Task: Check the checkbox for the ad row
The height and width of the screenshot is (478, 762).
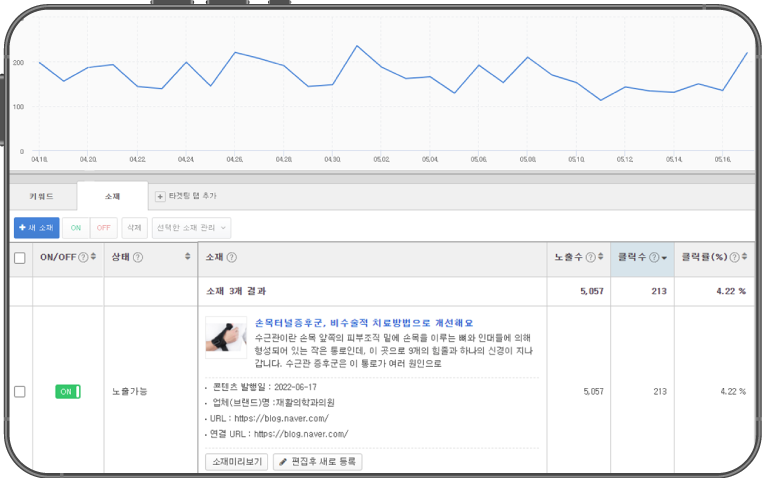Action: click(x=20, y=391)
